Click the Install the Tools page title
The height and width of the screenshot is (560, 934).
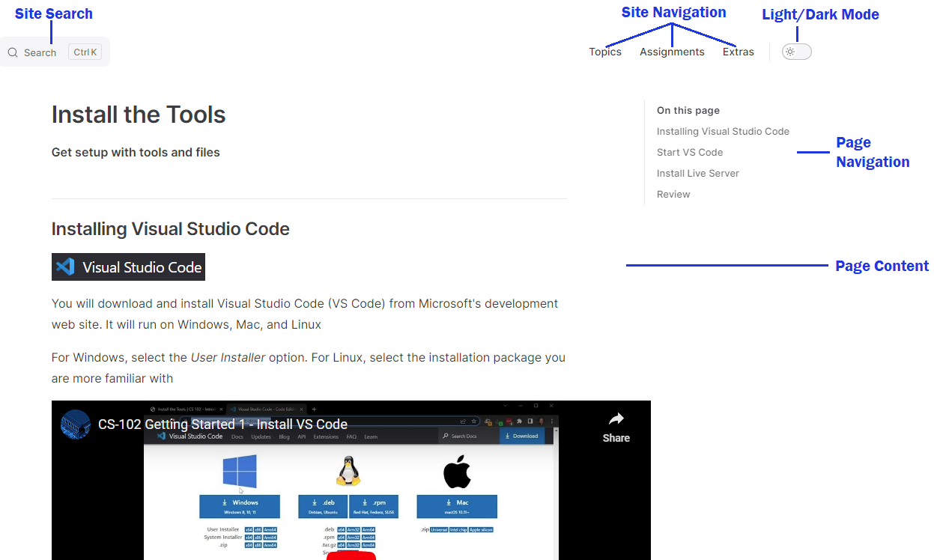(x=139, y=115)
